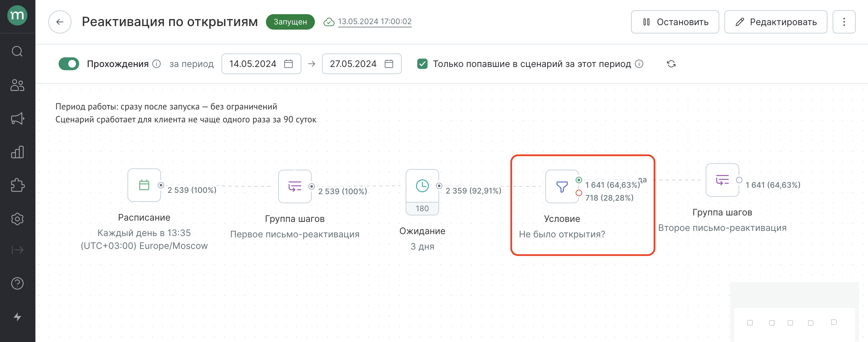Select the Условие filter node
Image resolution: width=868 pixels, height=342 pixels.
tap(562, 186)
